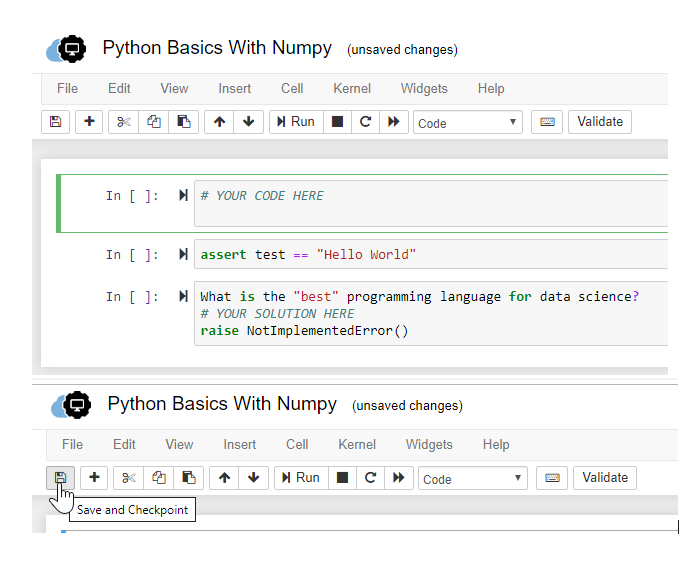Insert cell below using lower toolbar plus icon

94,478
